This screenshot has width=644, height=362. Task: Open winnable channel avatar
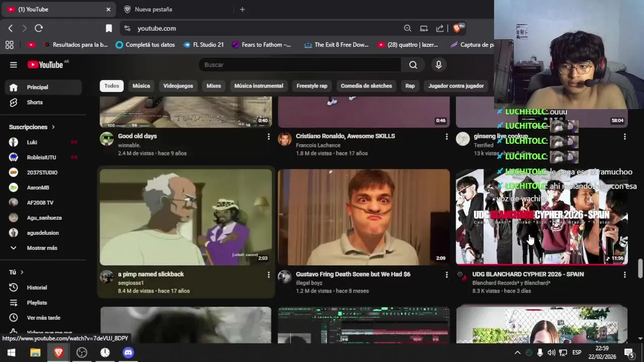click(x=107, y=139)
